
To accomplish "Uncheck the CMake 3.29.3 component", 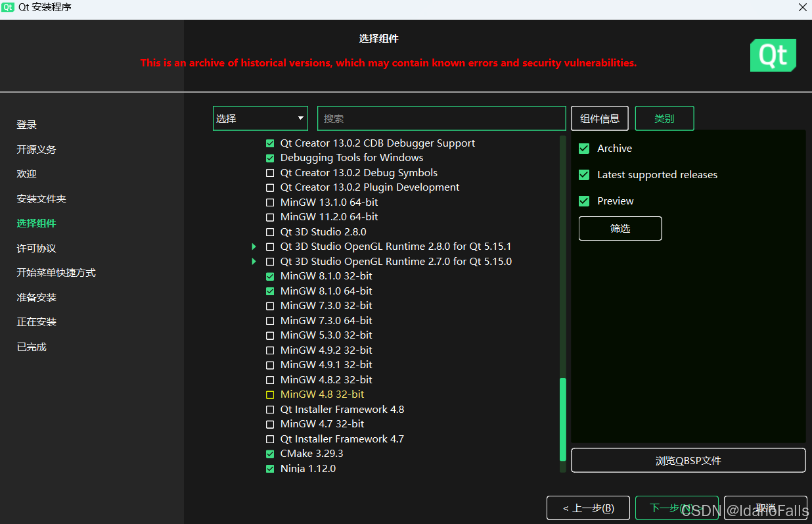I will pyautogui.click(x=270, y=454).
